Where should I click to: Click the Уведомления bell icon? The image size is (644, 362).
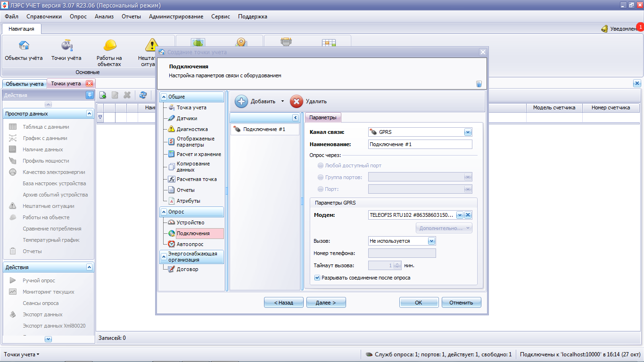coord(604,29)
